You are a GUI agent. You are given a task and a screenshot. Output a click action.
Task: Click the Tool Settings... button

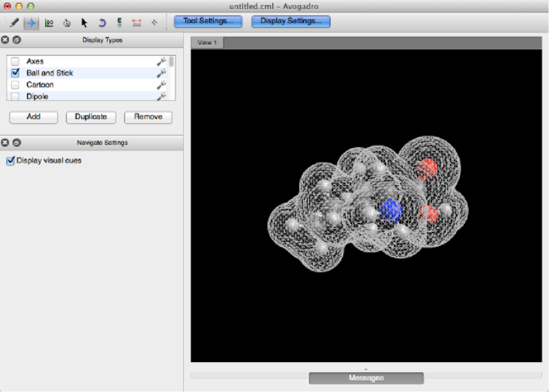coord(208,21)
